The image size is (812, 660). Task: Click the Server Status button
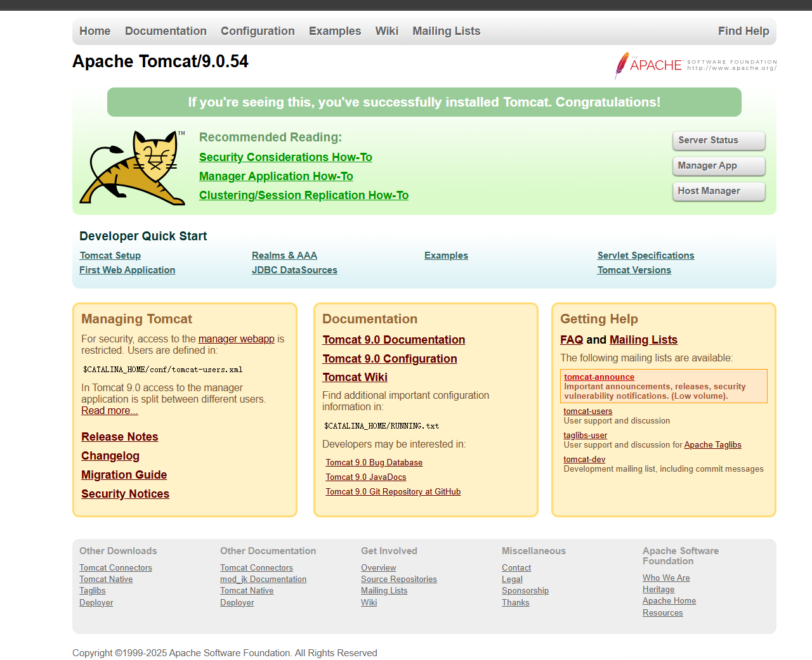(719, 140)
